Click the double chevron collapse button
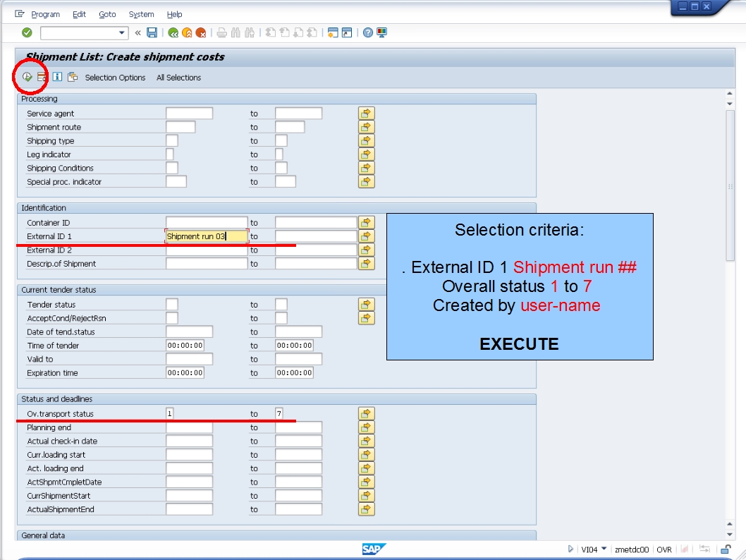 pos(138,32)
